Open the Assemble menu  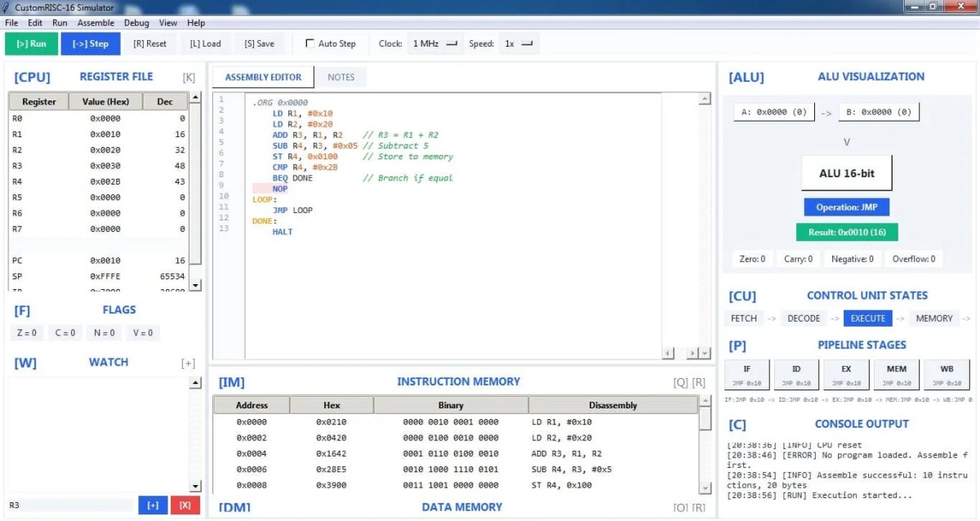pos(96,23)
